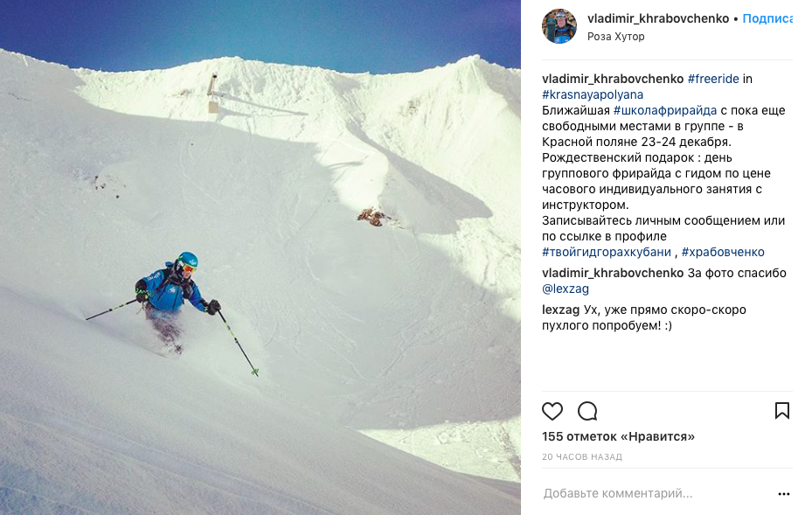812x515 pixels.
Task: Open #храбовченко hashtag
Action: point(723,253)
